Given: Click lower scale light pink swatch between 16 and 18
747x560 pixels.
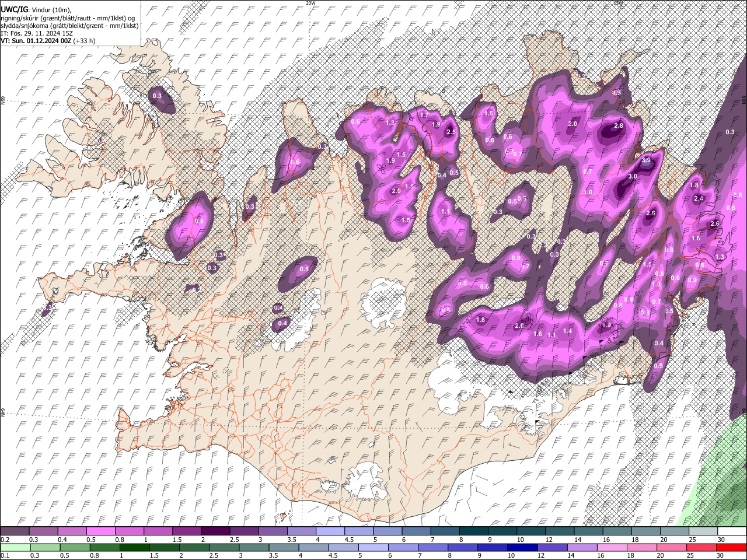Looking at the screenshot, I should (x=612, y=547).
